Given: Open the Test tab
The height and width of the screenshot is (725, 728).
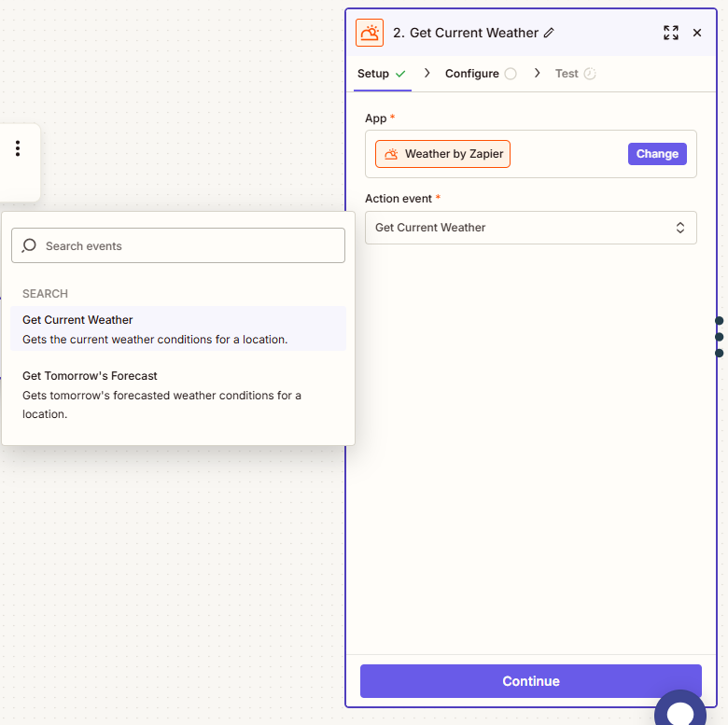Looking at the screenshot, I should [567, 74].
